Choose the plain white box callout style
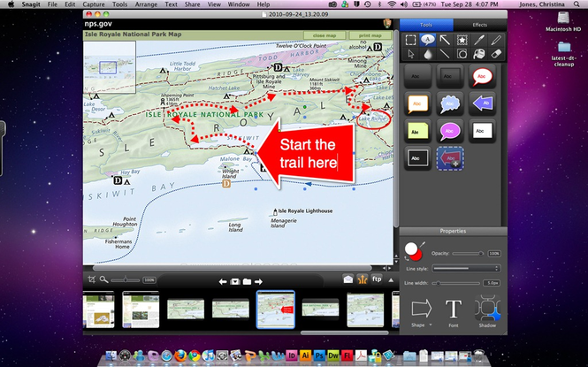This screenshot has height=367, width=588. click(x=482, y=131)
